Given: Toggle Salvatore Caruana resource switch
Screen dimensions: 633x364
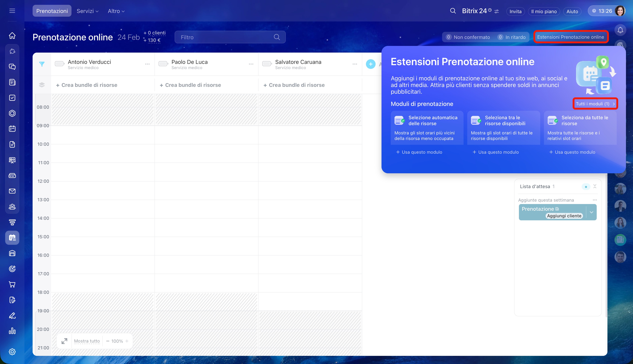Looking at the screenshot, I should click(x=267, y=64).
